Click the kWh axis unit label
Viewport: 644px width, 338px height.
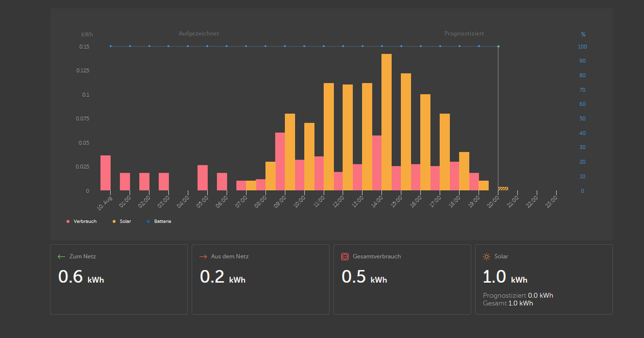click(x=87, y=34)
